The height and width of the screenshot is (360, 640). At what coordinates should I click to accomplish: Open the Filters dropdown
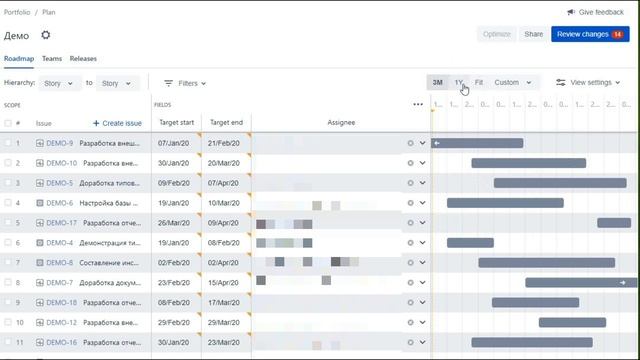[185, 83]
